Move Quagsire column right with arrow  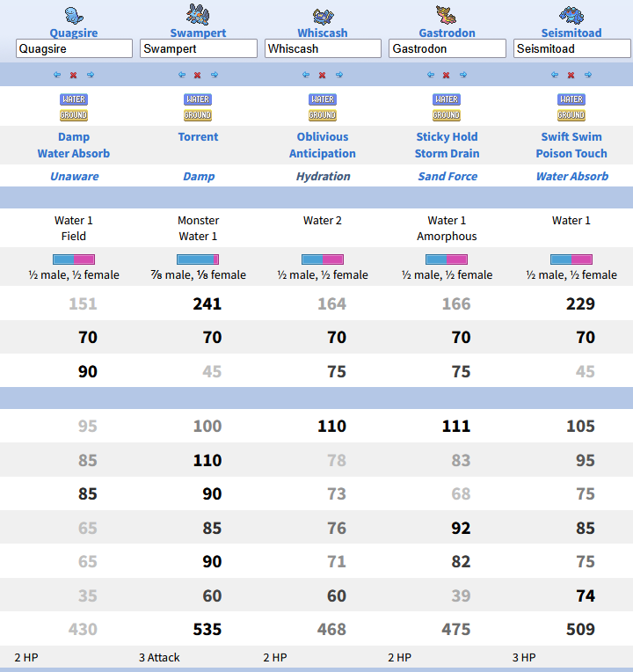click(x=91, y=75)
